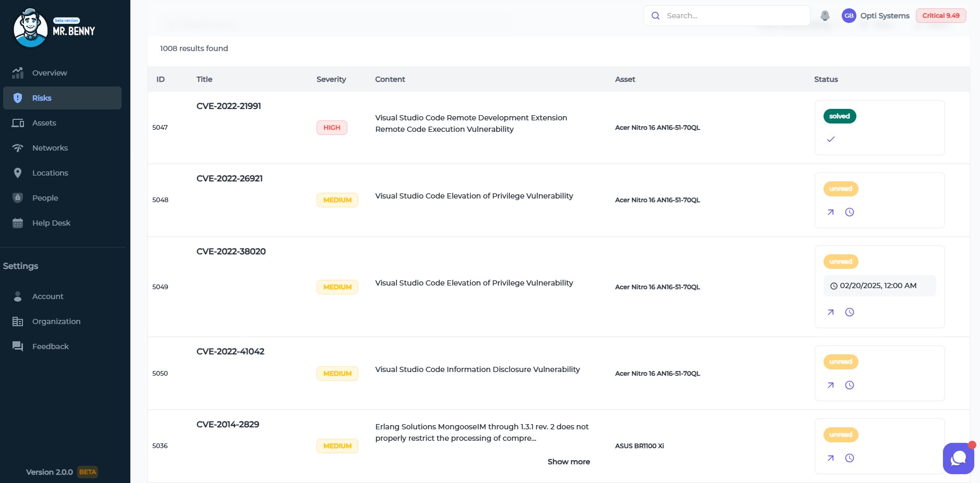The width and height of the screenshot is (980, 483).
Task: Open the CVE-2022-21991 title link
Action: point(228,106)
